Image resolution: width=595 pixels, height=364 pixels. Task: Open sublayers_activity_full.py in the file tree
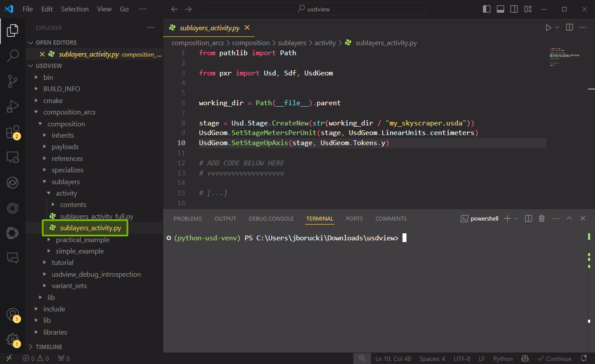(x=96, y=216)
